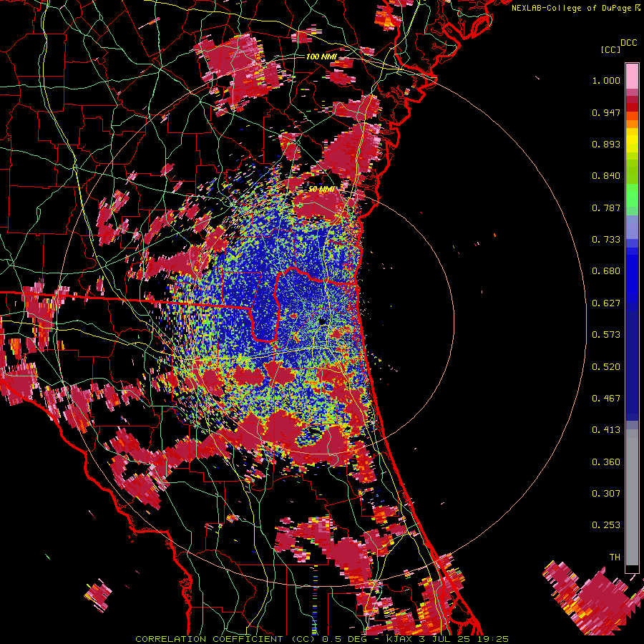Click the 0.893 scale value
The image size is (644, 644).
606,144
